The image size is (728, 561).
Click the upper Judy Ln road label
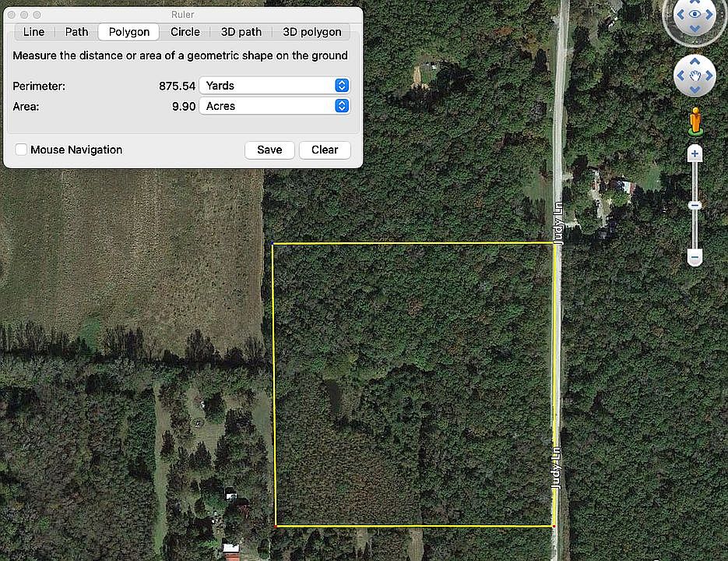(x=558, y=223)
